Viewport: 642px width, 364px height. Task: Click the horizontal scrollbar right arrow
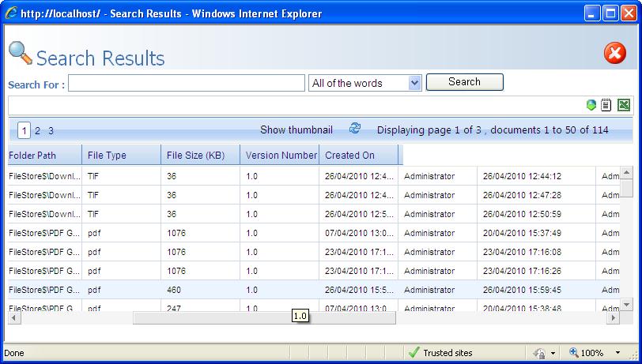pos(614,317)
